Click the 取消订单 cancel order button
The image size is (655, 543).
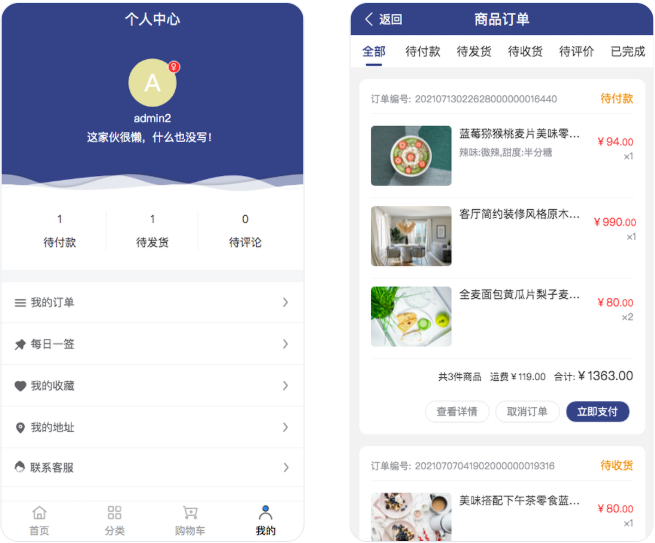527,411
